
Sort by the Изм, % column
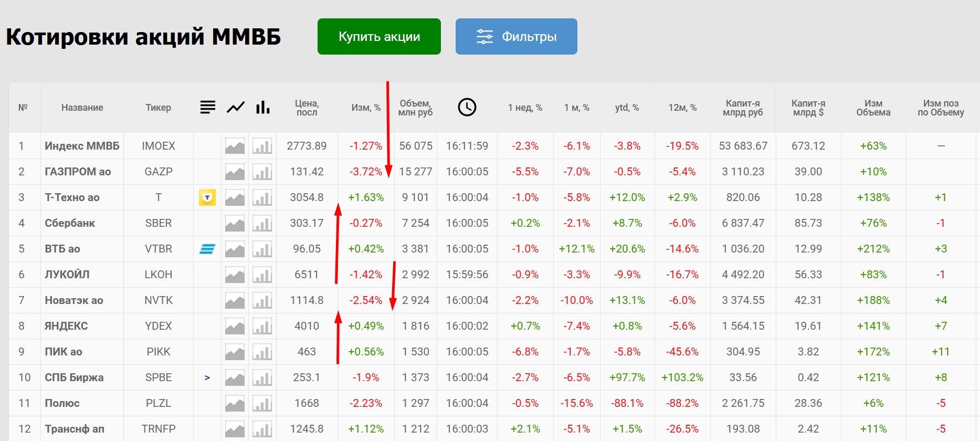(x=366, y=108)
